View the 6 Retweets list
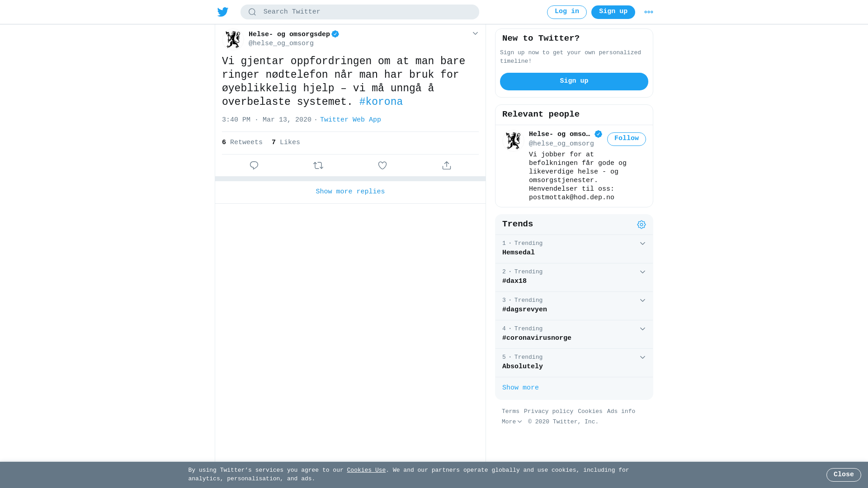 242,143
